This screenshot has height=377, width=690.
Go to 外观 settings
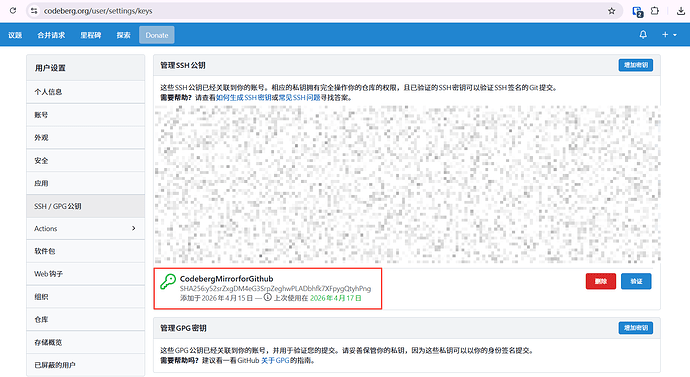coord(85,138)
